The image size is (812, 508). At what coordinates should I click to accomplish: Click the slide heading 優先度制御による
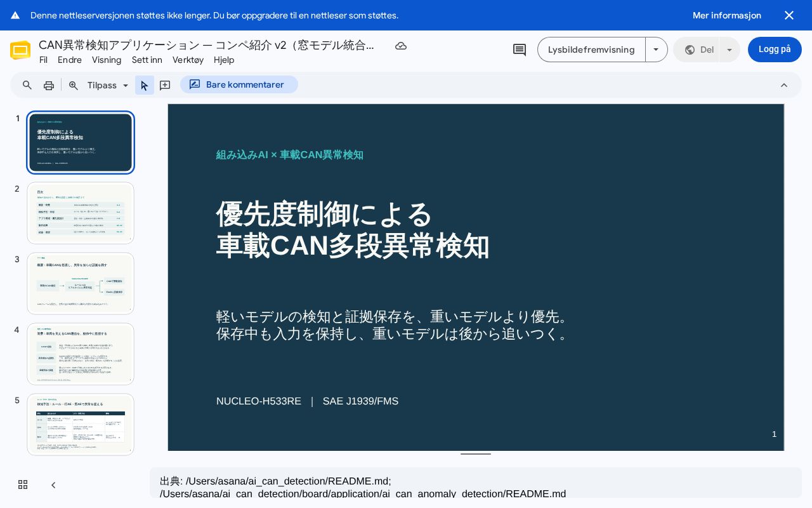click(324, 214)
